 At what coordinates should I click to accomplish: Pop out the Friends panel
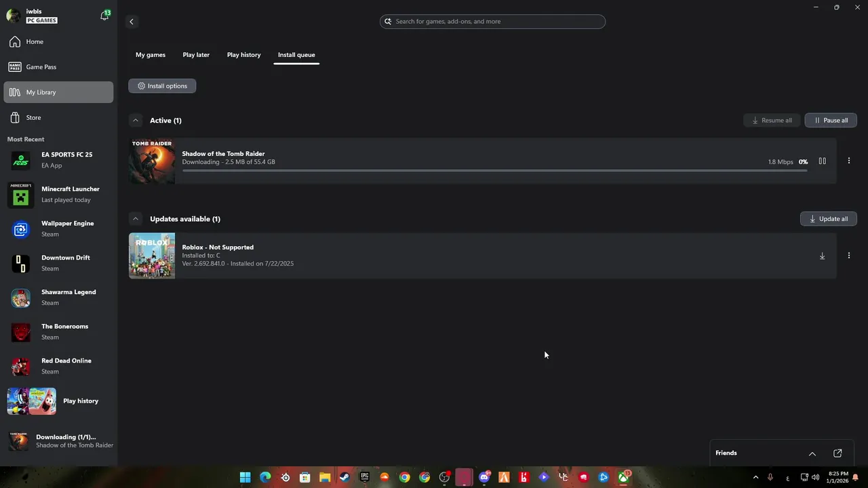click(x=837, y=453)
